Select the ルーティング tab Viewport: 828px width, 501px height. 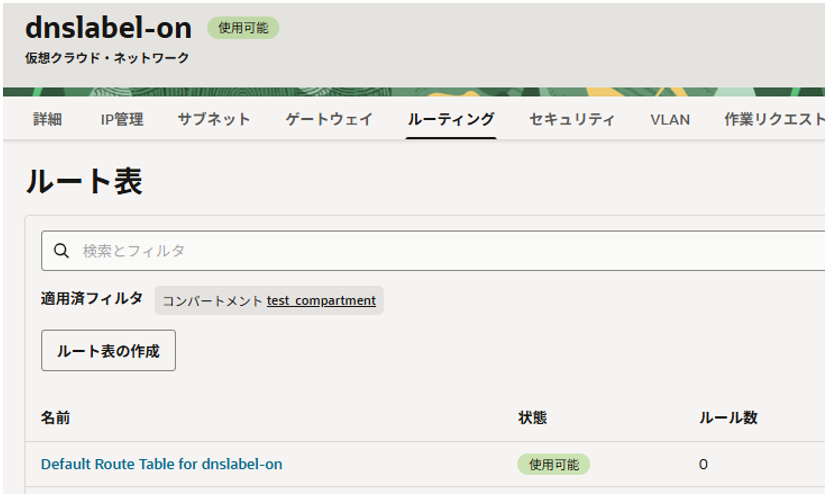[x=451, y=119]
